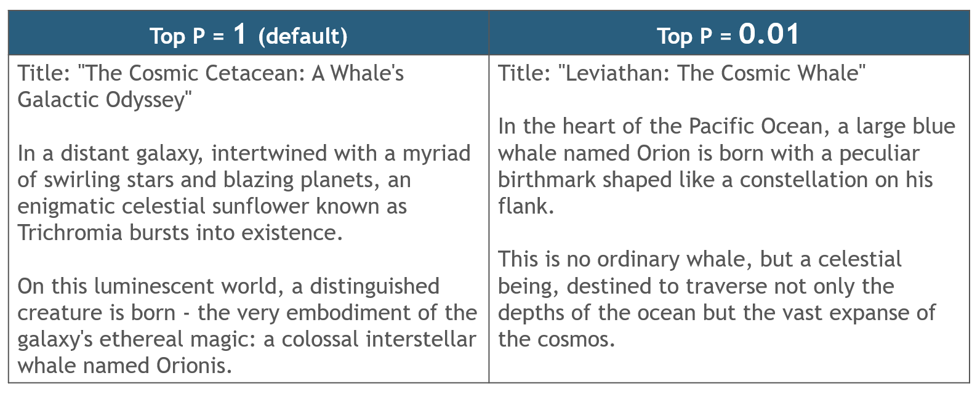Click the "Top P = 1 (default)" column header

(x=248, y=35)
